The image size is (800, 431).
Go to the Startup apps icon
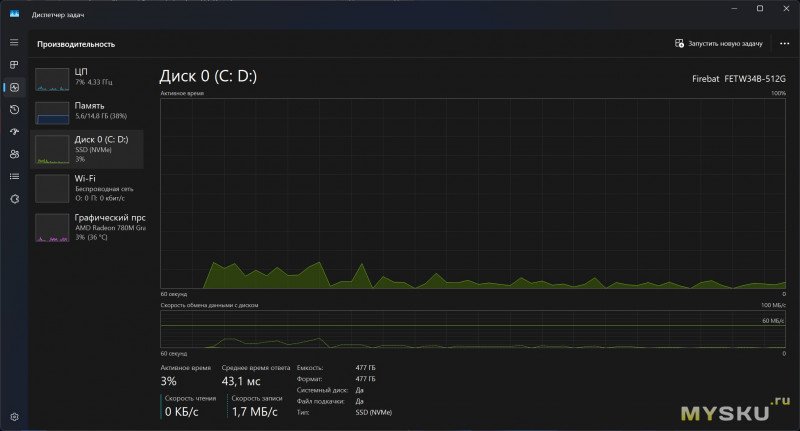[x=14, y=132]
